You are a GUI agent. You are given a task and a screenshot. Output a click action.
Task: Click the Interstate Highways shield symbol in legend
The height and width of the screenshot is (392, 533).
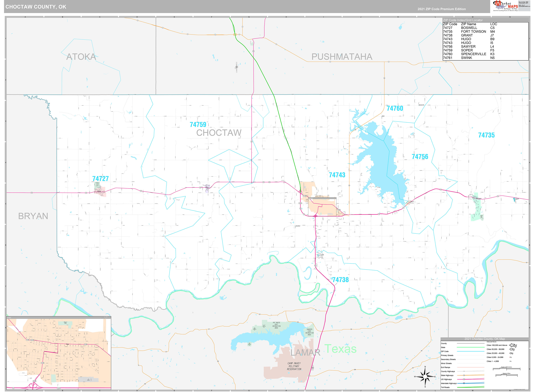click(464, 383)
